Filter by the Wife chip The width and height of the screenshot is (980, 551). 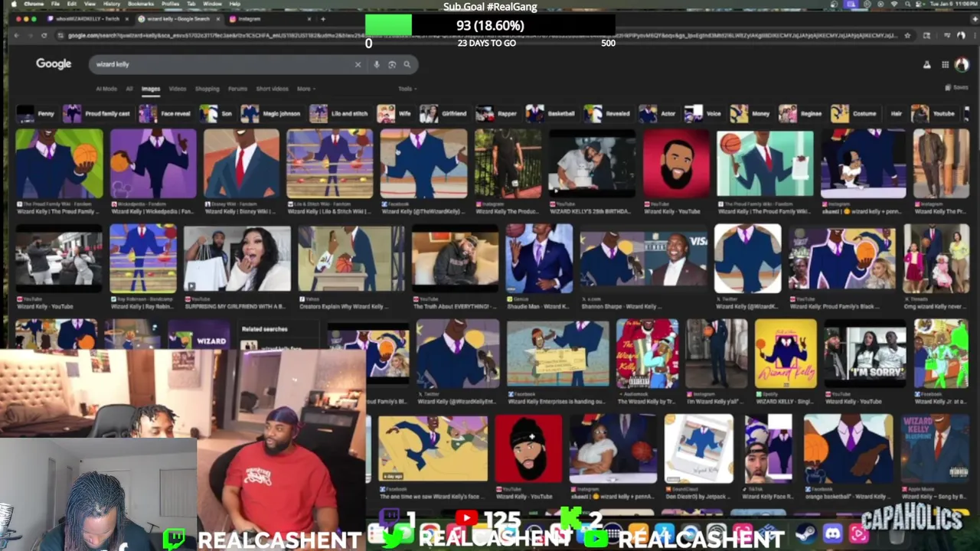pos(395,114)
